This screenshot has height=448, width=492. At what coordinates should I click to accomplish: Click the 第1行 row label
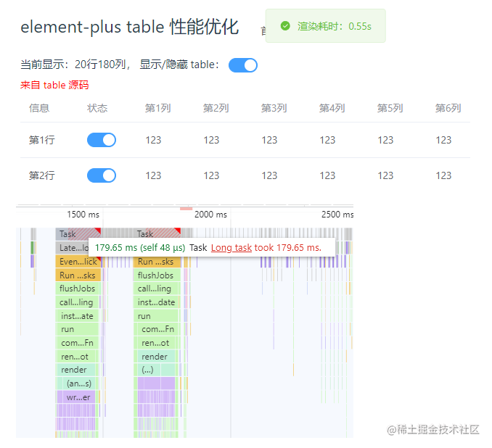42,140
